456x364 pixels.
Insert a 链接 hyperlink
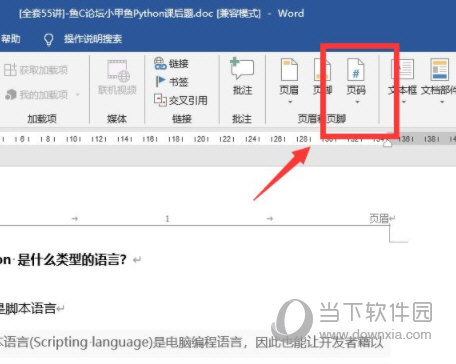(x=171, y=63)
